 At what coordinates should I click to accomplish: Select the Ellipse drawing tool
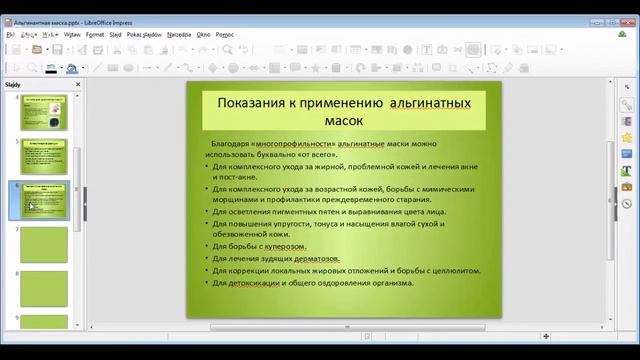click(x=129, y=68)
